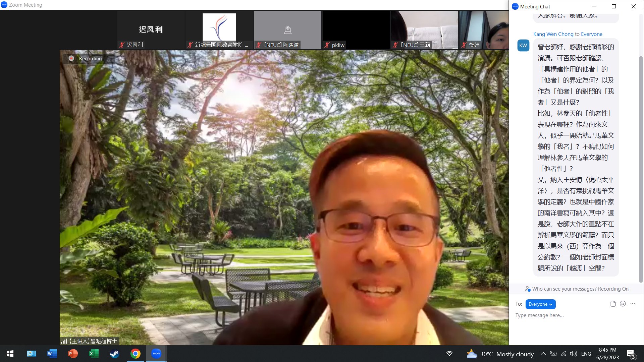Open the clock and calendar at 8:45 PM

[607, 354]
